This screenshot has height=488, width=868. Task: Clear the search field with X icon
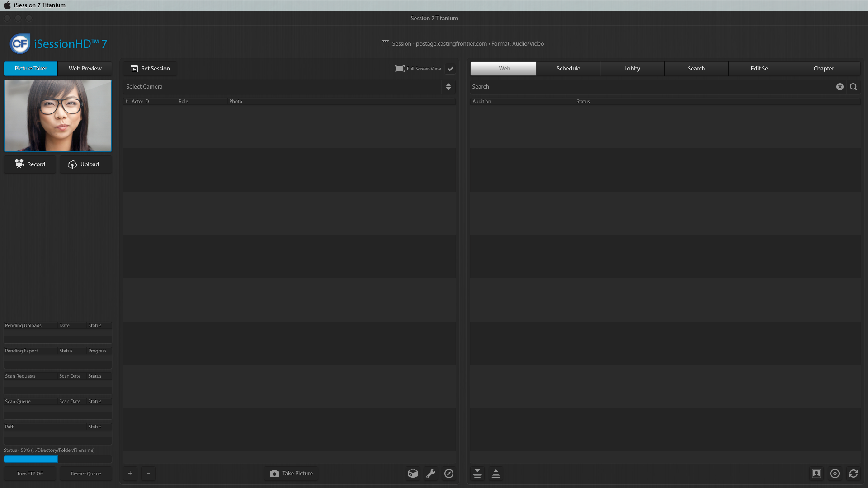840,87
